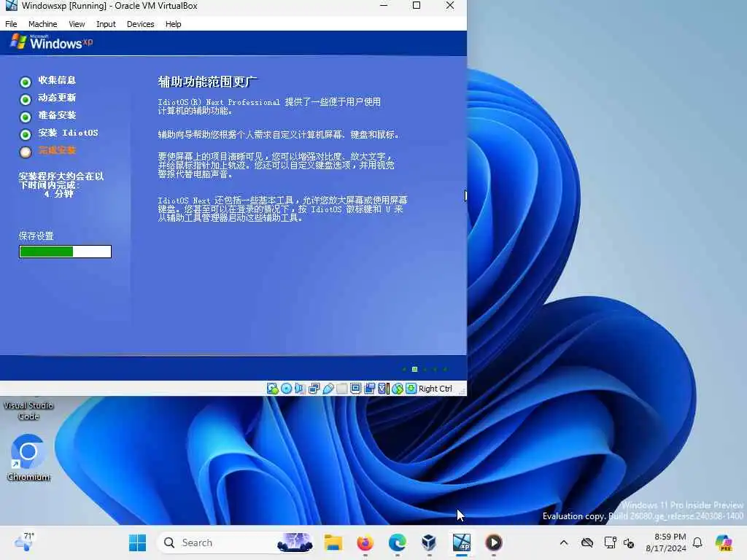The height and width of the screenshot is (560, 747).
Task: Click the optical disk indicator in VirtualBox status bar
Action: [x=286, y=389]
